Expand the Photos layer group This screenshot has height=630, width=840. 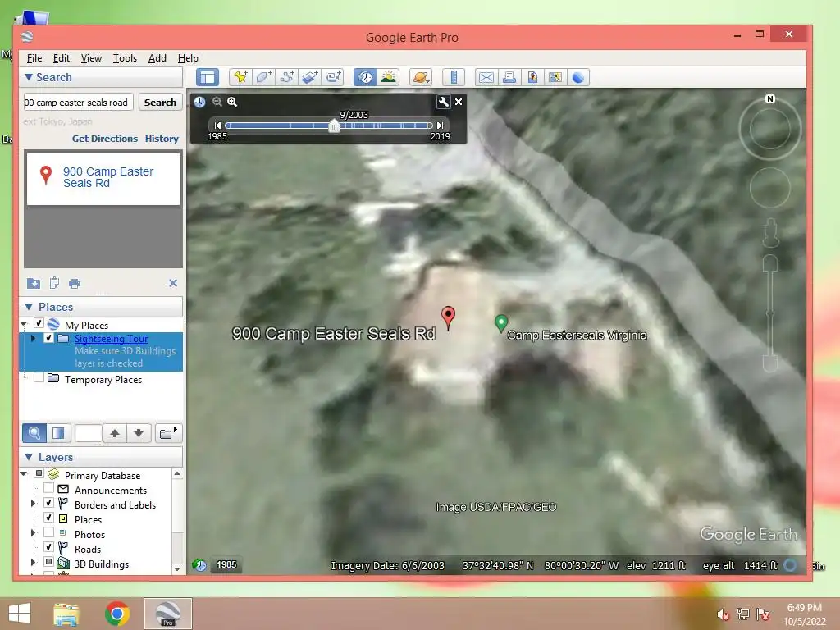click(x=33, y=533)
